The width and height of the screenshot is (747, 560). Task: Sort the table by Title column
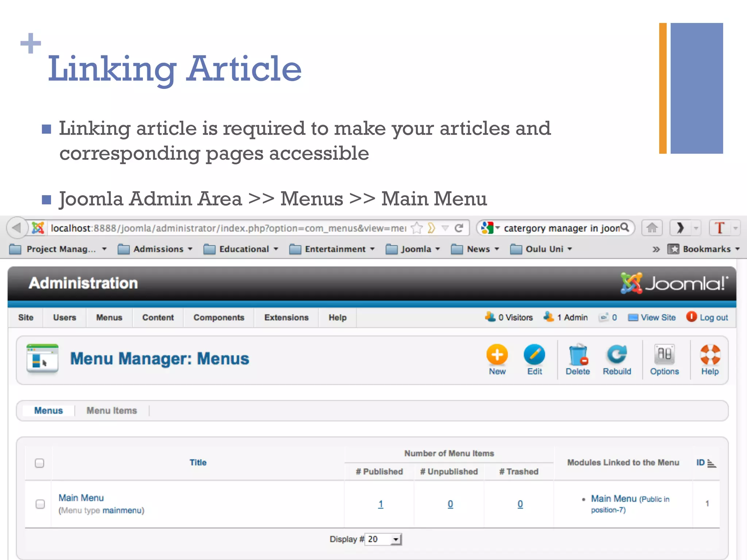pos(198,463)
